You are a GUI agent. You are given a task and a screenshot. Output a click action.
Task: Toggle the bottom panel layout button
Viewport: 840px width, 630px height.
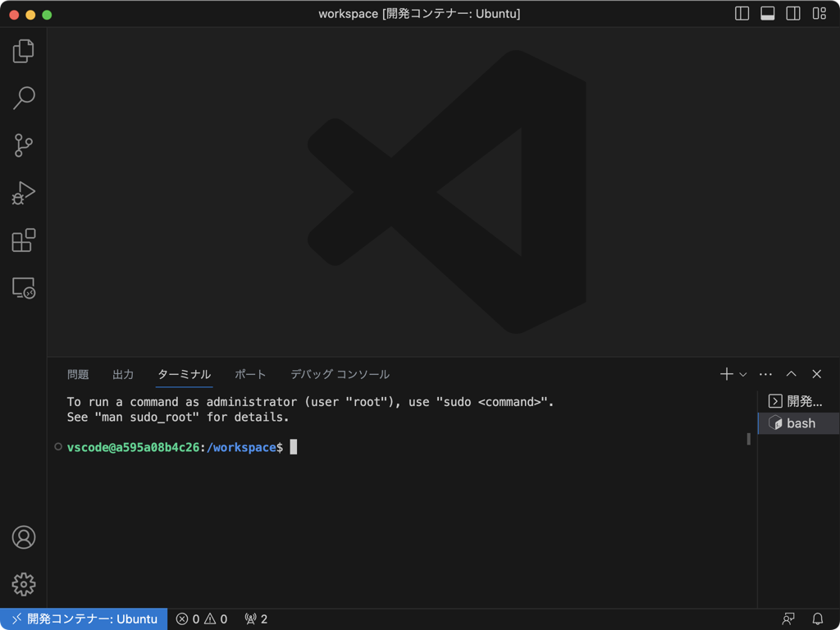[768, 13]
